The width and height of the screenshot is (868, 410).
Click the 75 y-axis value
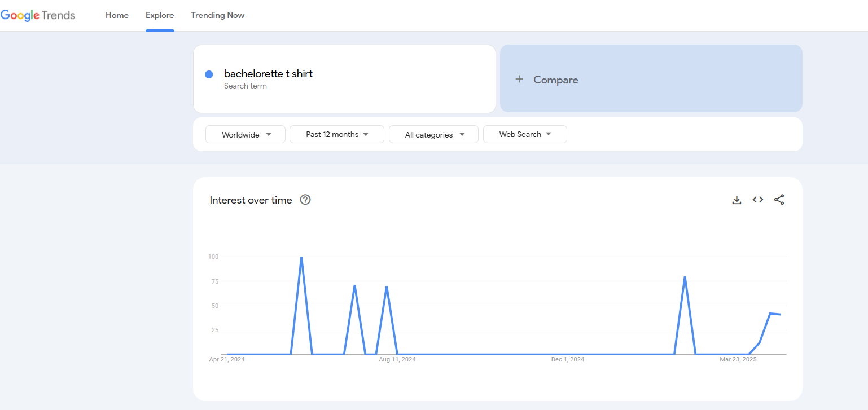coord(214,281)
